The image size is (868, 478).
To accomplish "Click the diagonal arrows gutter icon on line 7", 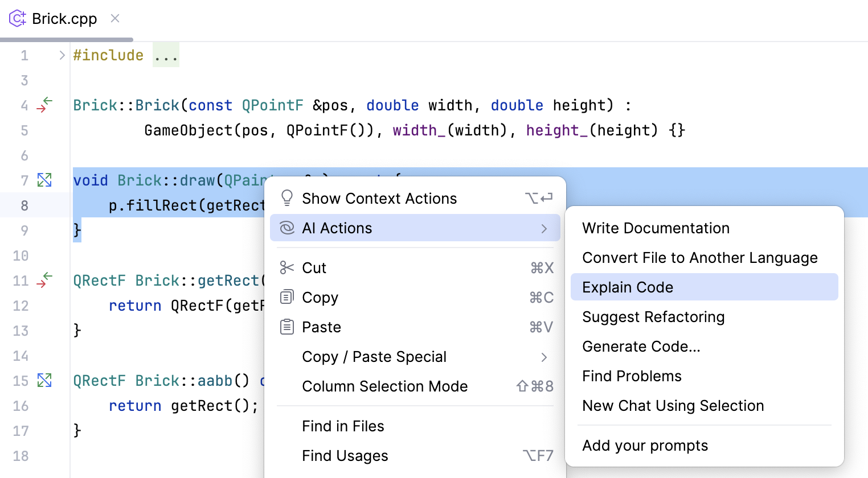I will [x=44, y=179].
